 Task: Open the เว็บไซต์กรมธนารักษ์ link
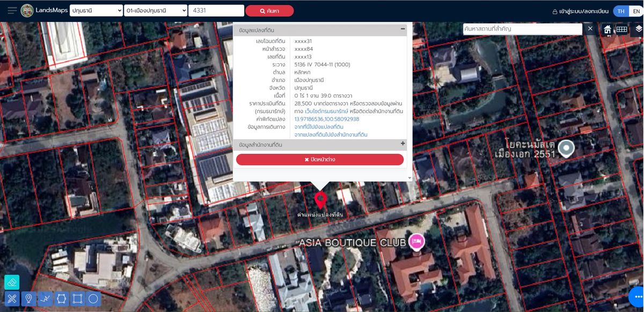[x=326, y=111]
